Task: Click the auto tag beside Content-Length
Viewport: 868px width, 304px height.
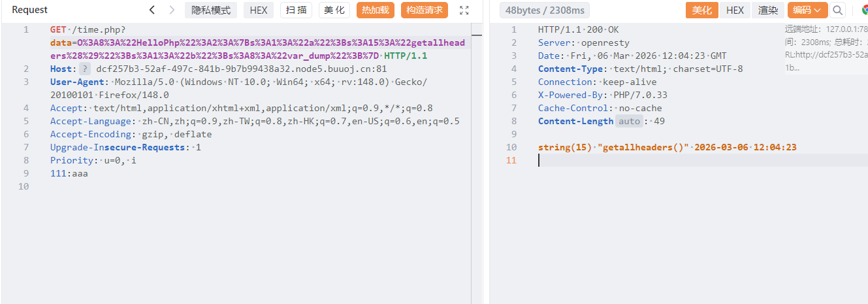Action: click(x=629, y=121)
